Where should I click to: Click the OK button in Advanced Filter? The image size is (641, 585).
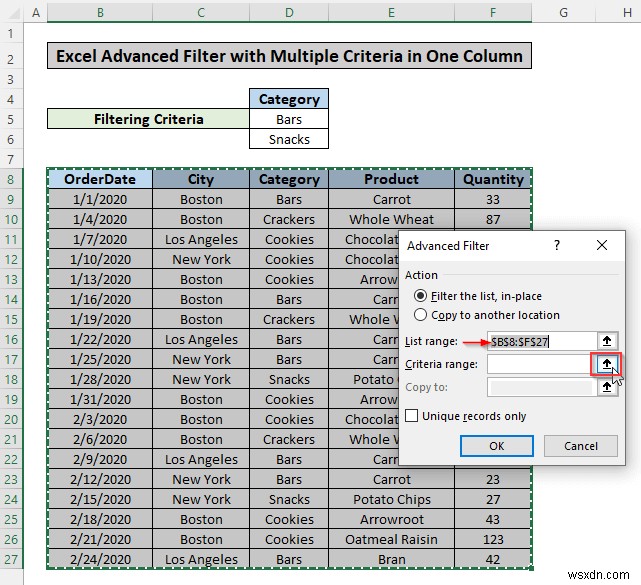pos(497,446)
